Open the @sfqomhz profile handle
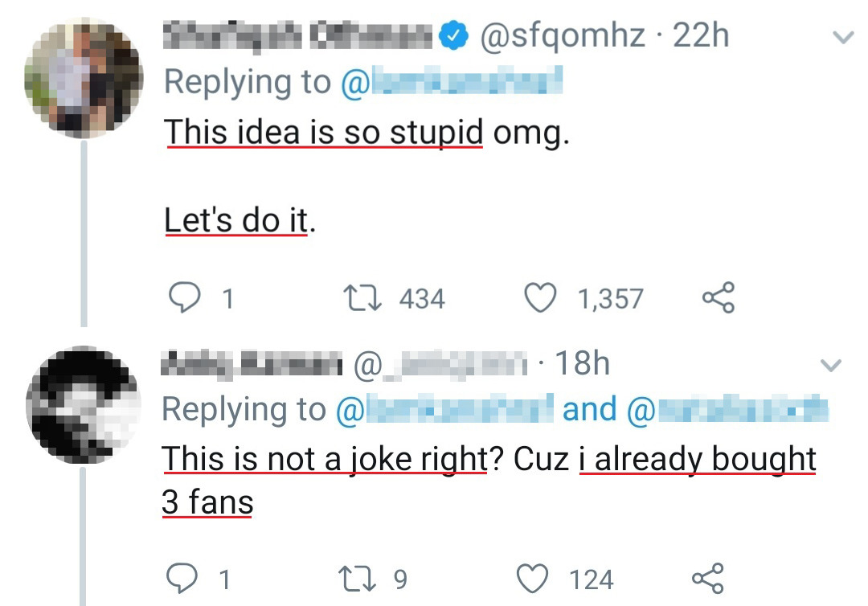Screen dimensions: 868x606 click(562, 36)
